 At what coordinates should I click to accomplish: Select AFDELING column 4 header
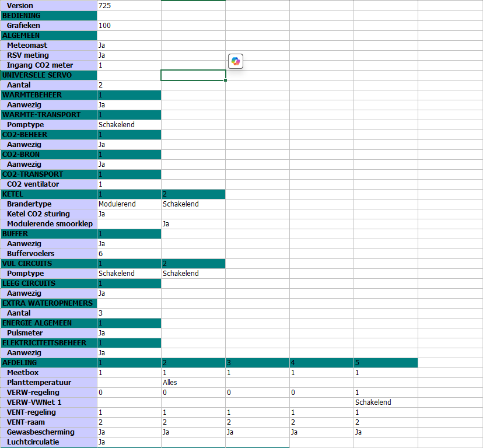[x=321, y=363]
